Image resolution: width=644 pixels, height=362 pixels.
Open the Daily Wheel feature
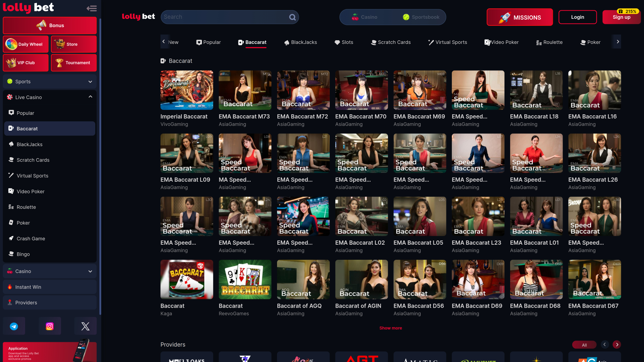pyautogui.click(x=25, y=44)
